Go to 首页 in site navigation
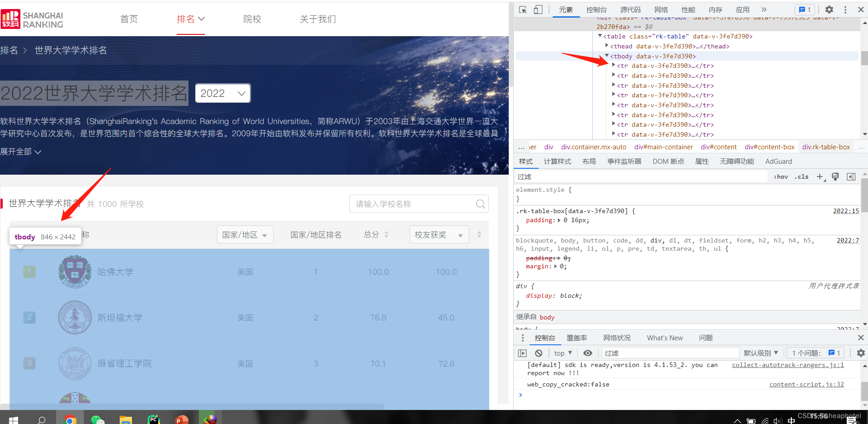868x424 pixels. click(x=129, y=19)
